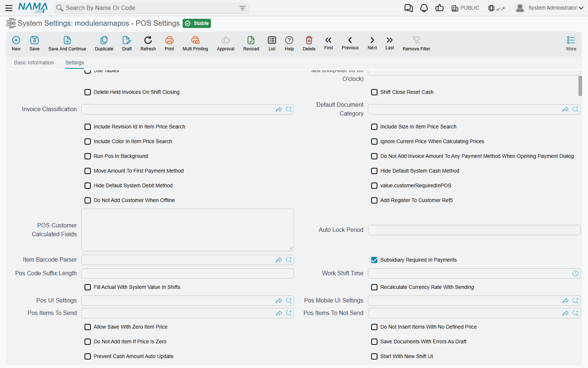Click the Auto Lock Period field
This screenshot has width=588, height=368.
tap(474, 230)
